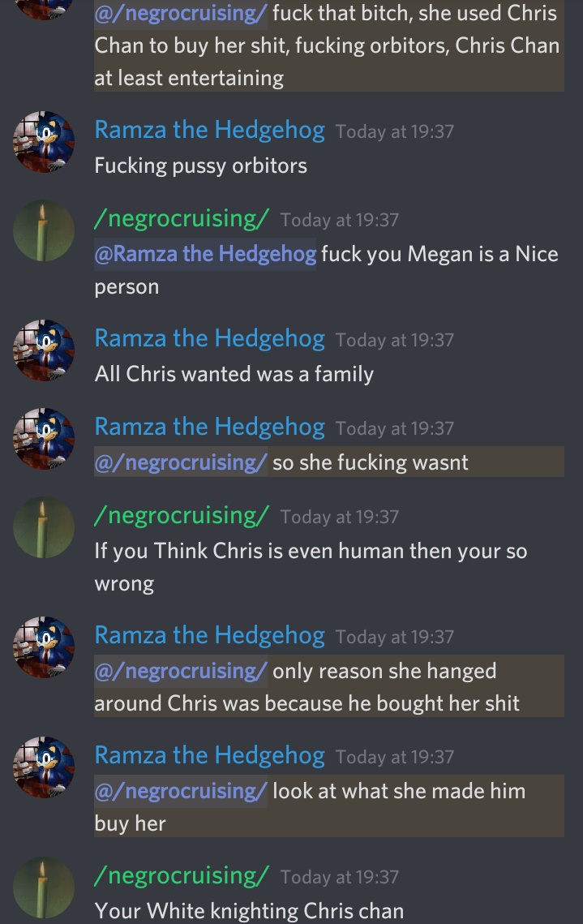Open Sonic avatar beside 'All Chris wanted was a family'
The height and width of the screenshot is (924, 583).
[44, 350]
